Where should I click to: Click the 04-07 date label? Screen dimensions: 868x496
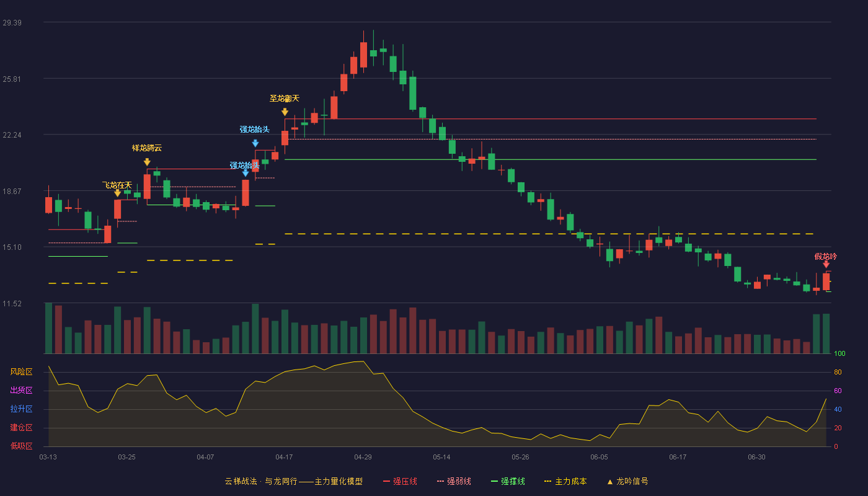(x=206, y=457)
